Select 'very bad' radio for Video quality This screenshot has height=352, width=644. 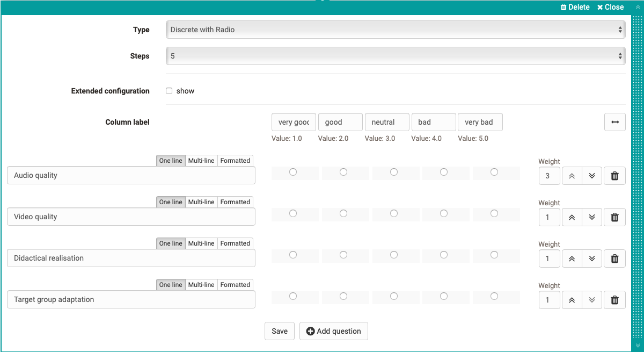(494, 213)
